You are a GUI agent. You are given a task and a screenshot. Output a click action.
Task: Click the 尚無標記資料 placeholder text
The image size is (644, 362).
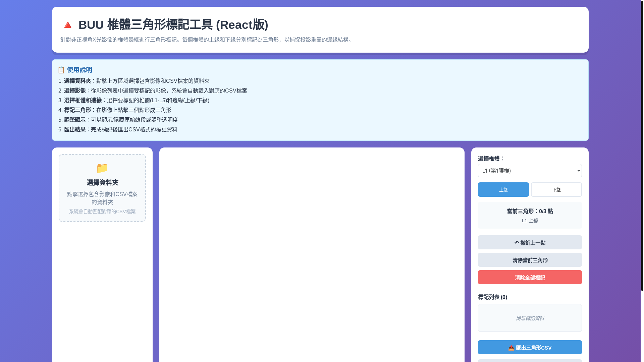coord(530,318)
